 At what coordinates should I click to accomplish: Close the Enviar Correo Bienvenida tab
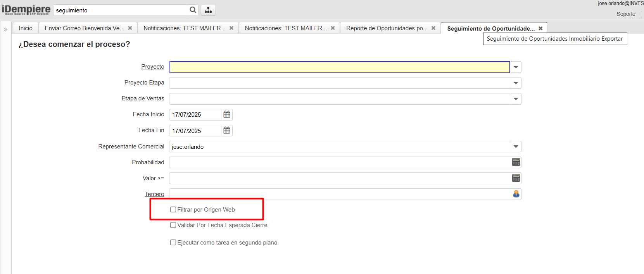point(130,28)
